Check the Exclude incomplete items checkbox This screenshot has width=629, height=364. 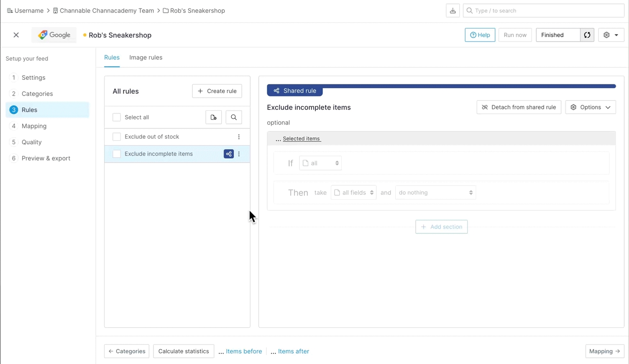pyautogui.click(x=117, y=154)
